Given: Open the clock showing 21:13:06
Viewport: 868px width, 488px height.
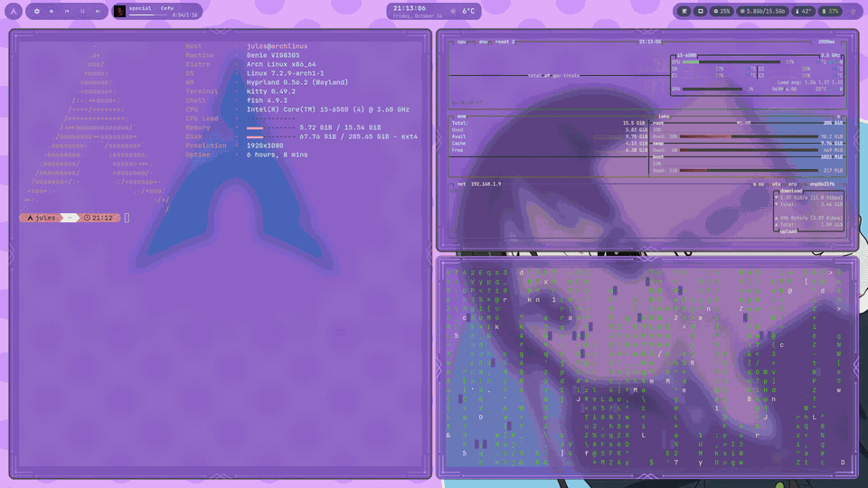Looking at the screenshot, I should click(410, 8).
